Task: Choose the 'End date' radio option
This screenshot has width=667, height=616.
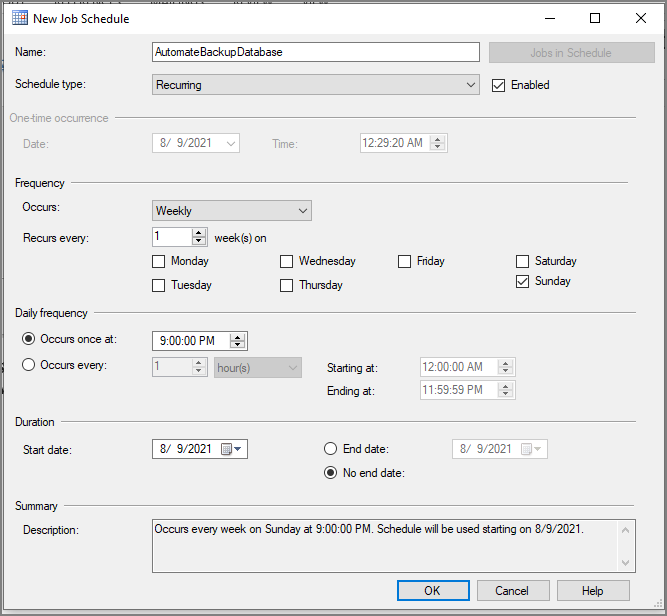Action: (x=331, y=449)
